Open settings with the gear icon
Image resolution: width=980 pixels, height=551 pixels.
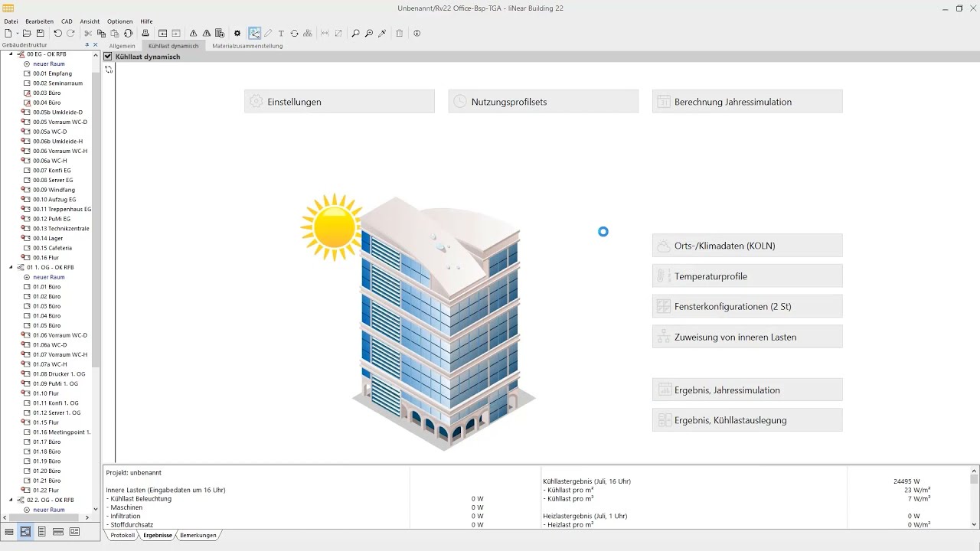237,34
